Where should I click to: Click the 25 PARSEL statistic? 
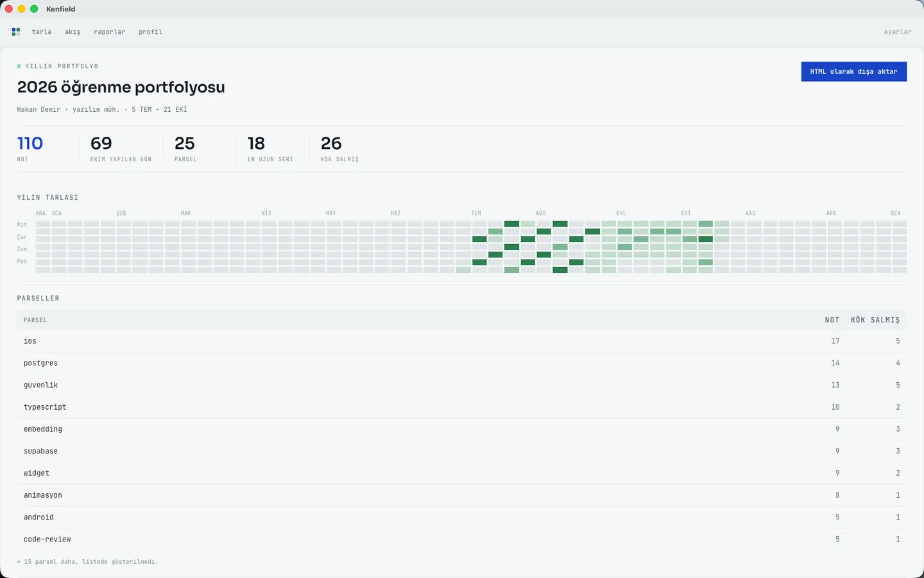(185, 148)
